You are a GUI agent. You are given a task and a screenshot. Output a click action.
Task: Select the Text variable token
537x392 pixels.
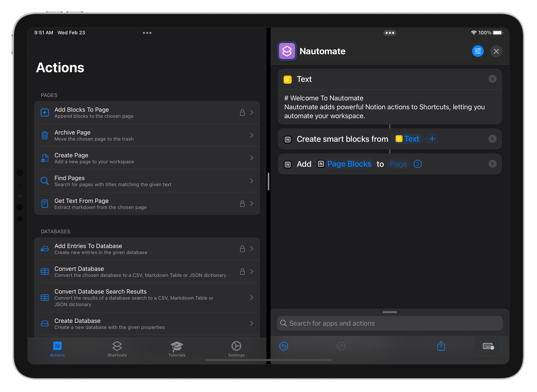point(407,139)
